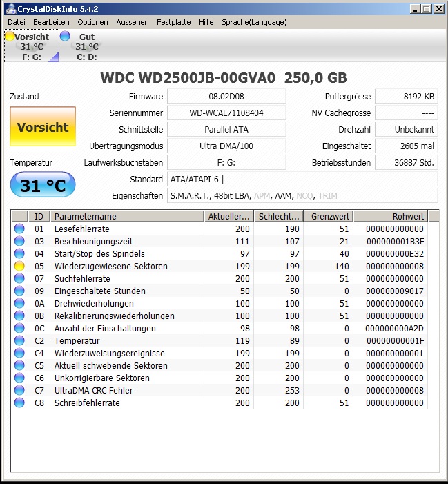Click the Rohwert column header

[391, 216]
